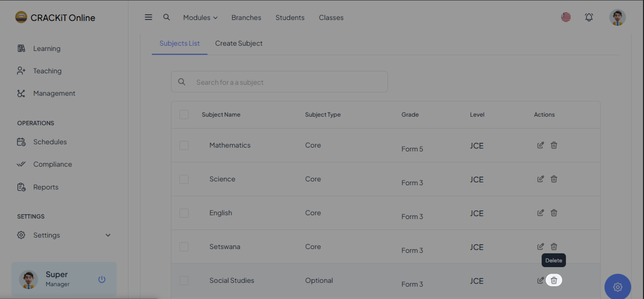Toggle the select-all header checkbox

pyautogui.click(x=184, y=115)
